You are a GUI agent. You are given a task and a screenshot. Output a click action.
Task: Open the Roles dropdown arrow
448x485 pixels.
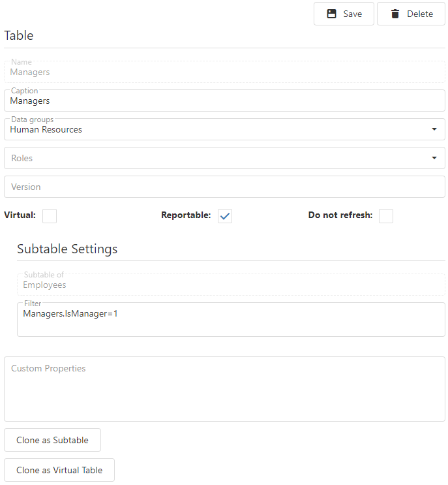coord(434,158)
